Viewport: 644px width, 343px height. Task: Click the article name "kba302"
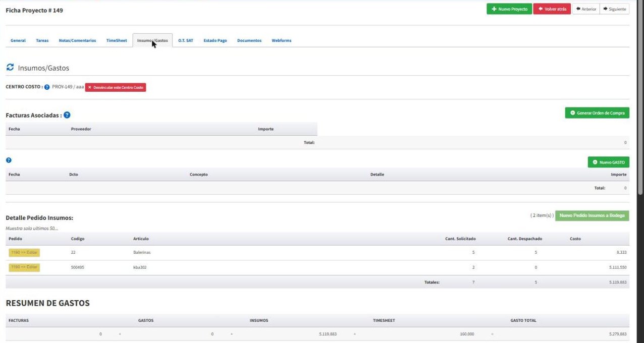tap(139, 267)
